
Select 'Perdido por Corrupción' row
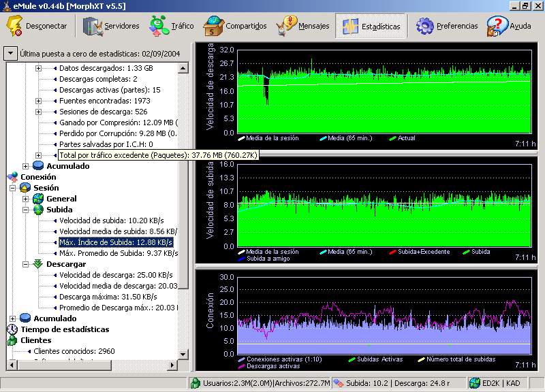coord(118,133)
